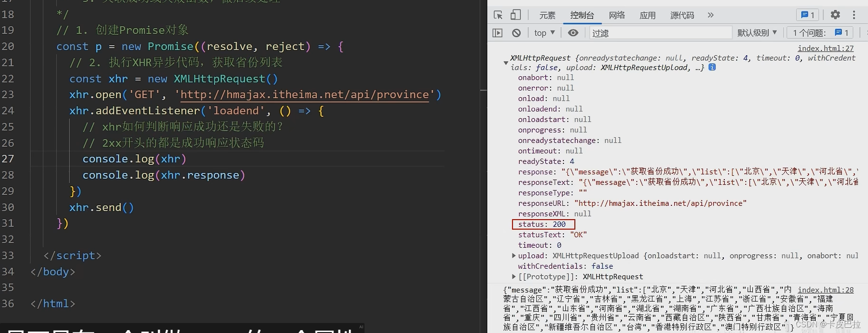
Task: Select the onloadstart: null property
Action: 554,120
